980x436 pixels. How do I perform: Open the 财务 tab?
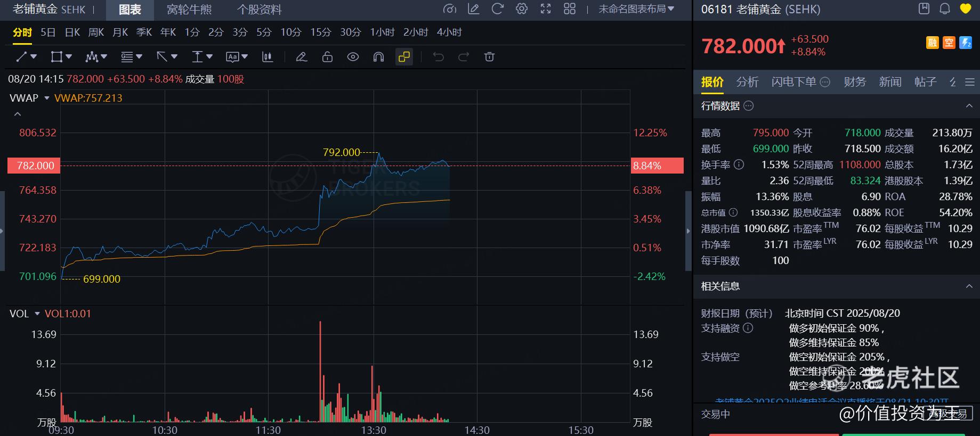click(x=855, y=82)
